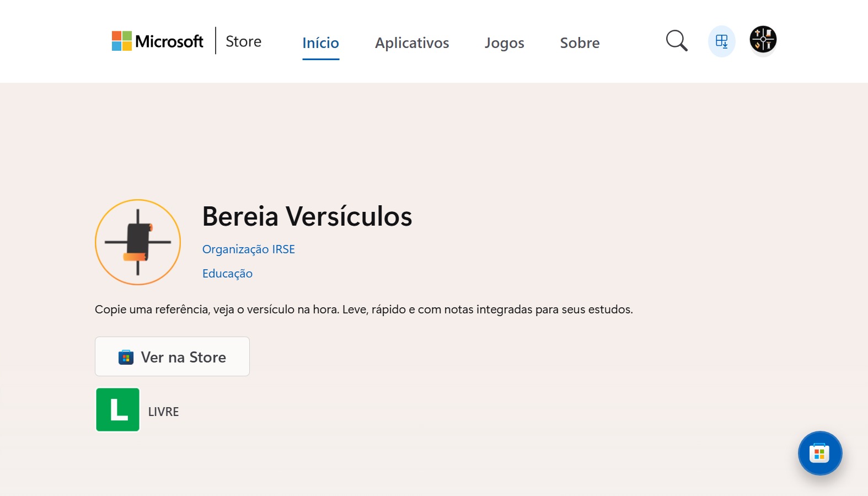Viewport: 868px width, 496px height.
Task: Go to the Jogos tab
Action: click(504, 43)
